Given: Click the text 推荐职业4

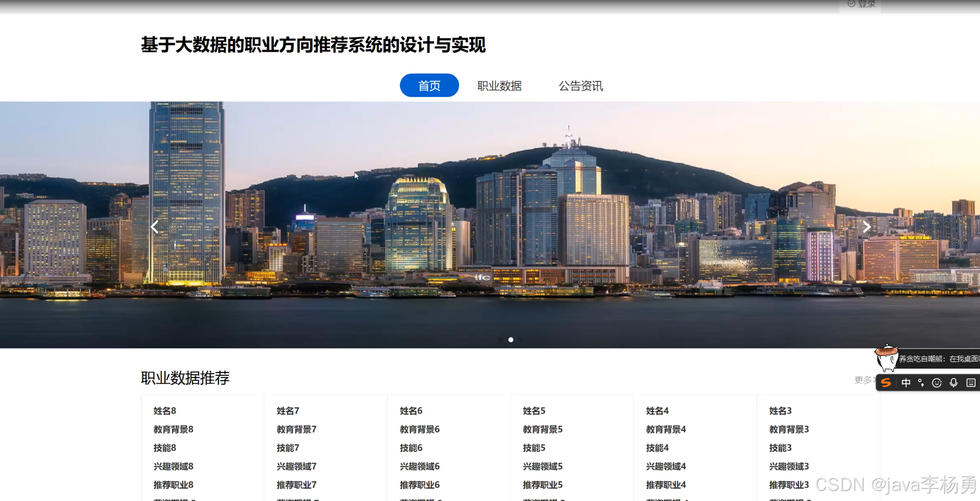Looking at the screenshot, I should click(x=666, y=485).
